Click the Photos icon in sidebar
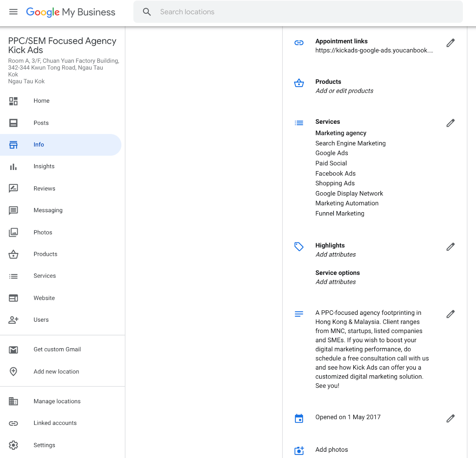Screen dimensions: 476x458 coord(13,232)
